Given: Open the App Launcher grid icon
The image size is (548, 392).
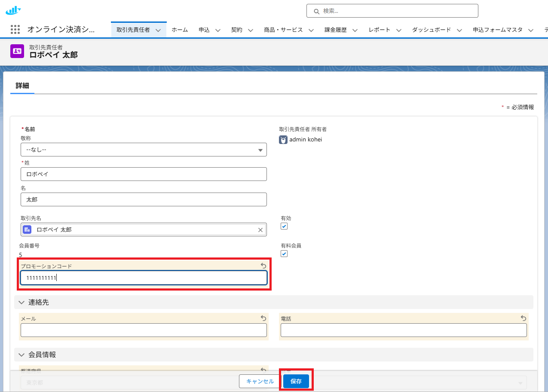Looking at the screenshot, I should tap(15, 30).
